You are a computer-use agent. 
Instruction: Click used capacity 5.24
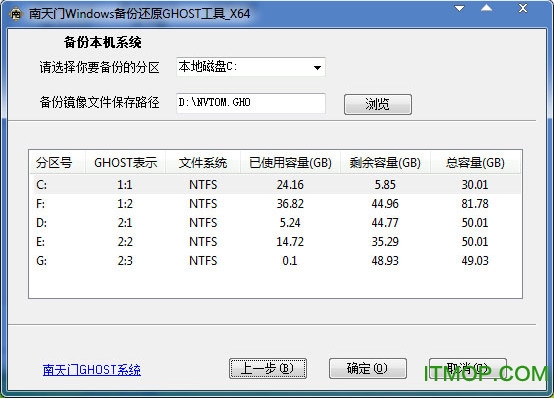(290, 223)
